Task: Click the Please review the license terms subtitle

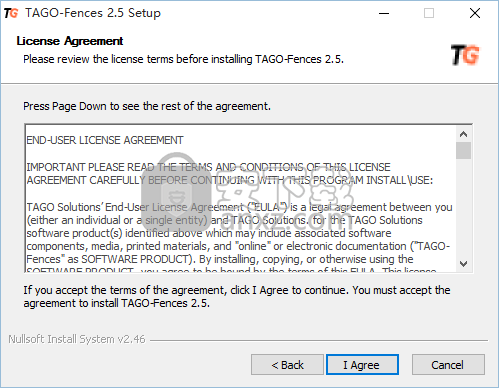Action: pyautogui.click(x=183, y=59)
